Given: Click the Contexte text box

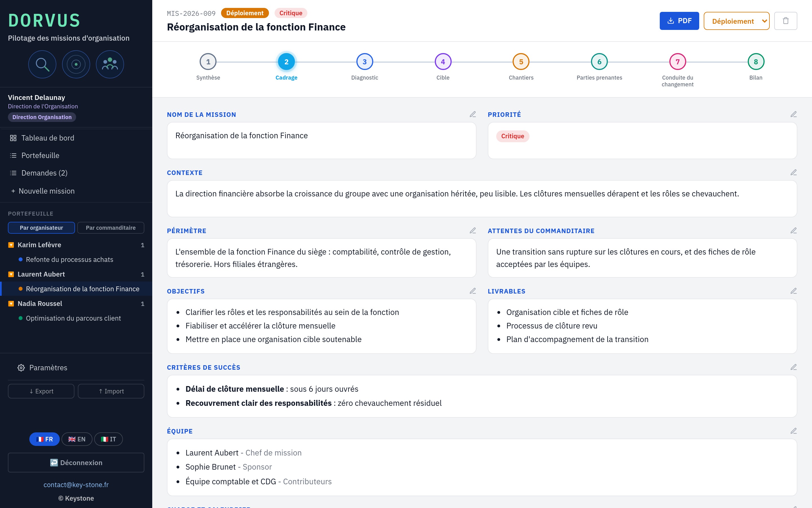Looking at the screenshot, I should tap(482, 199).
